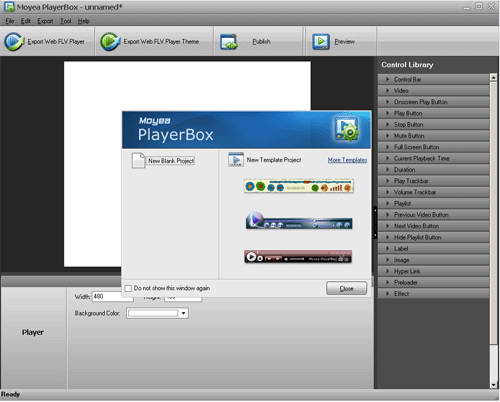
Task: Click the Publish label in the toolbar
Action: [261, 42]
